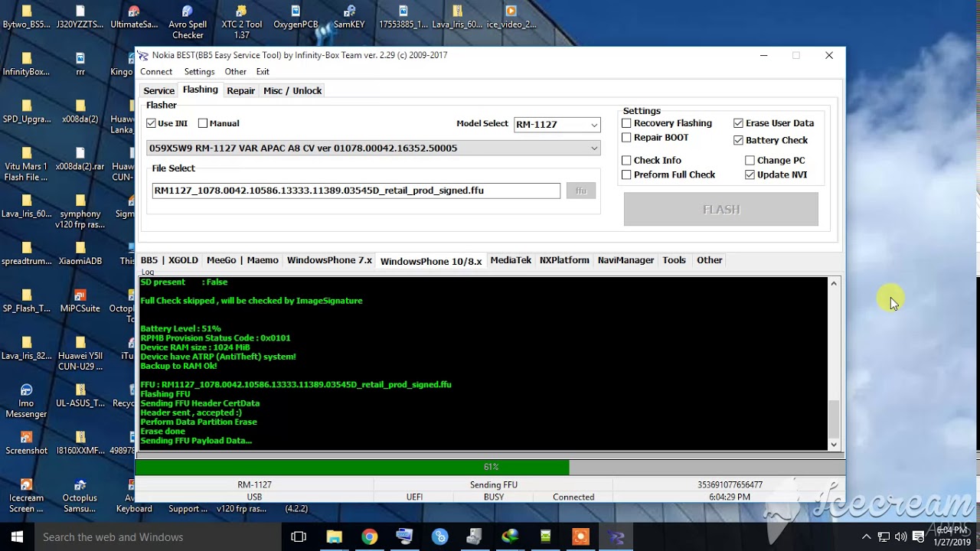Open the J320YZZTS desktop file
980x551 pixels.
80,17
